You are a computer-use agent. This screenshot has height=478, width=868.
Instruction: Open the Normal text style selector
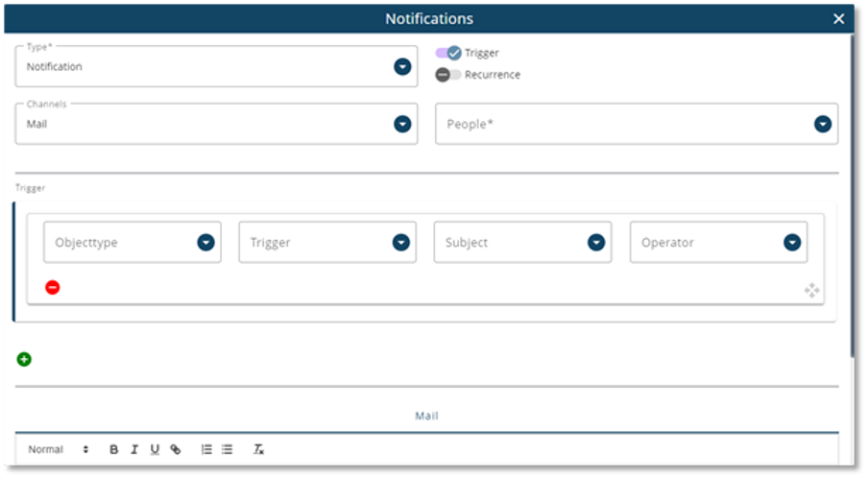pos(59,450)
